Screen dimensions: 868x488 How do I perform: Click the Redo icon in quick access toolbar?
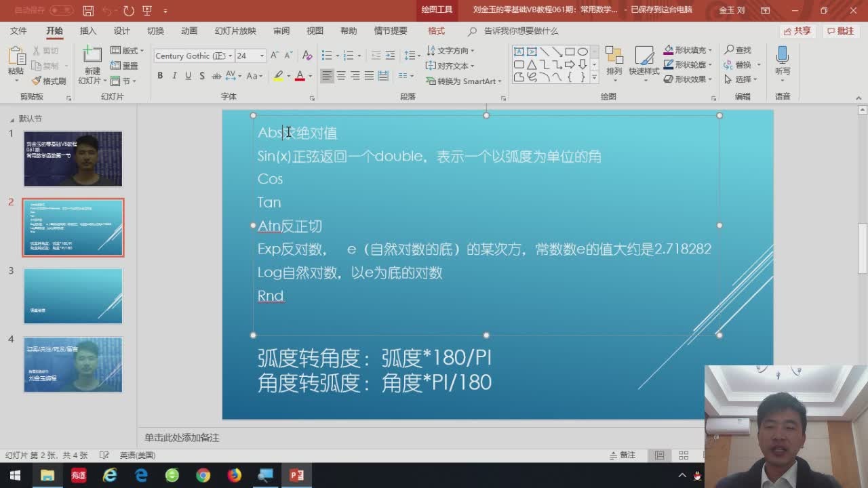tap(129, 11)
